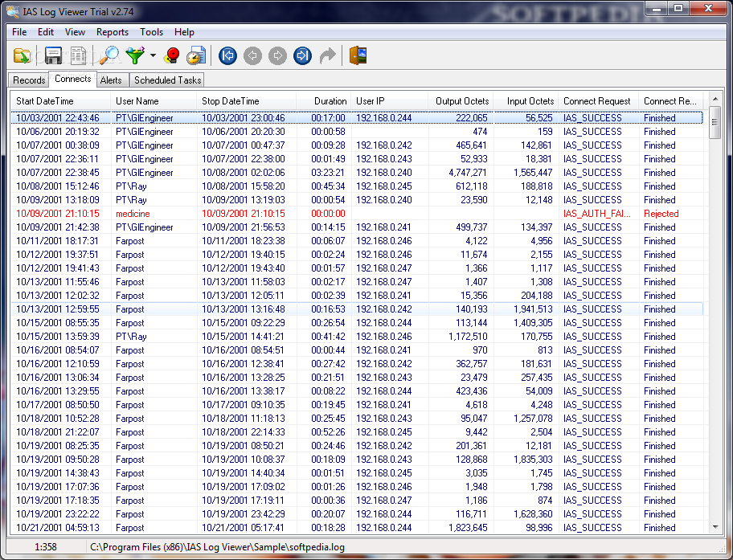Select the Connects tab
Image resolution: width=733 pixels, height=560 pixels.
tap(72, 79)
